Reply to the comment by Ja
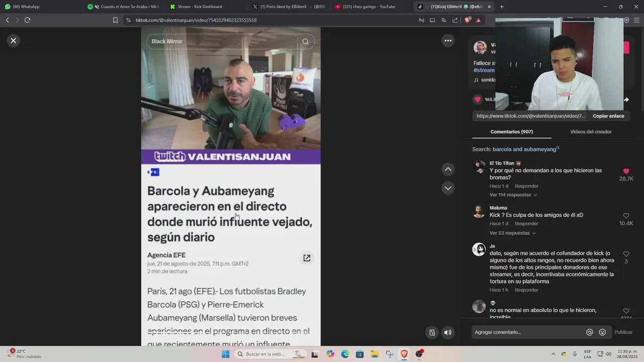Viewport: 644px width, 362px height. 526,290
